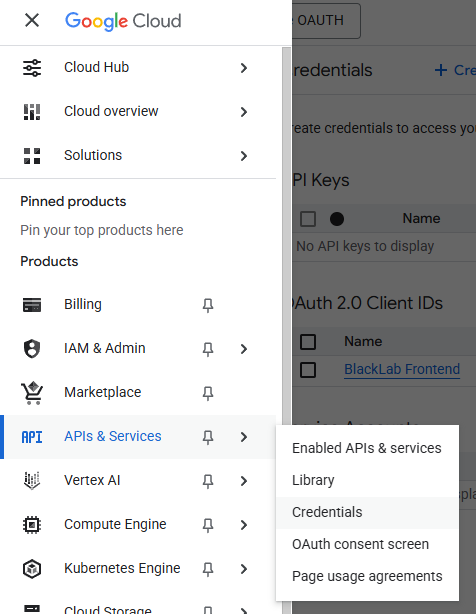Viewport: 476px width, 614px height.
Task: Expand the Cloud Hub submenu arrow
Action: pyautogui.click(x=244, y=68)
